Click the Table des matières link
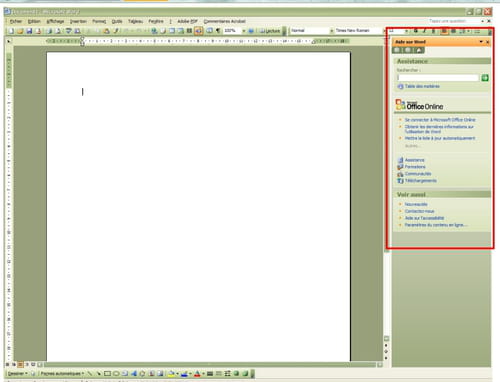500x382 pixels. click(422, 86)
